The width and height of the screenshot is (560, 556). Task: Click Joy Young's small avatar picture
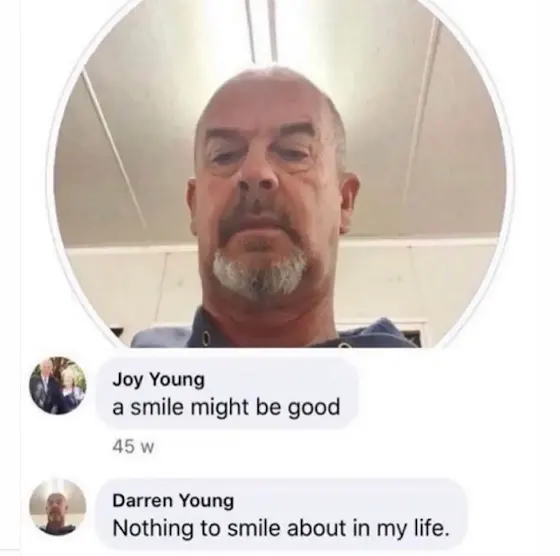coord(58,386)
